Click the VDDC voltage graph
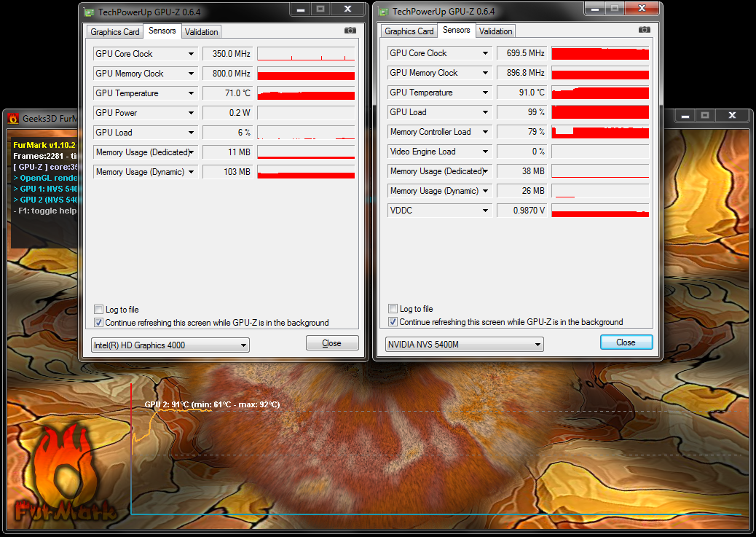This screenshot has width=756, height=537. 600,211
